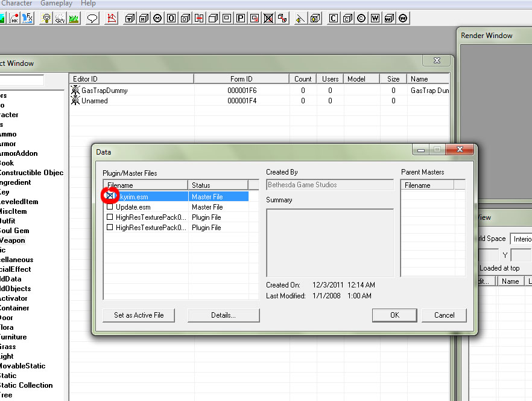
Task: Click the boxed W toolbar icon
Action: [x=375, y=18]
